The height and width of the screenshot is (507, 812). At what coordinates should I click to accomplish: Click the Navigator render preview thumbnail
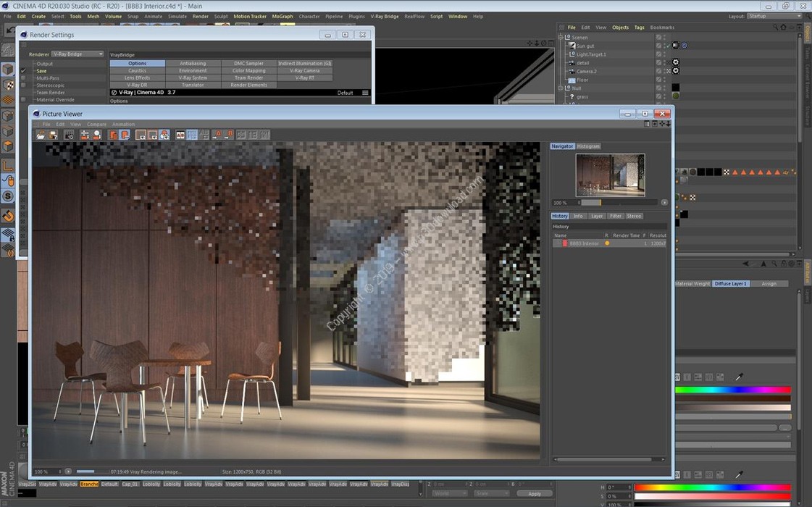(x=610, y=174)
